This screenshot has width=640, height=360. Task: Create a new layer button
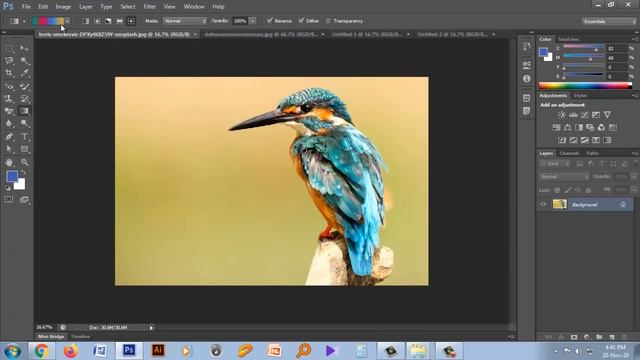point(611,337)
